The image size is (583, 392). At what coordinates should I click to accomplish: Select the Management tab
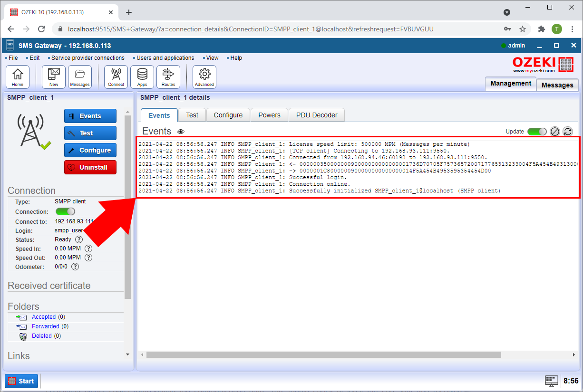coord(511,84)
